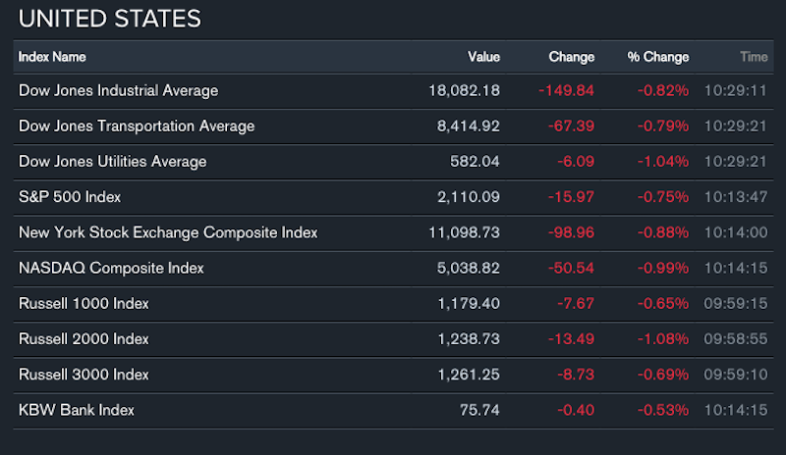Click the Change column header
The width and height of the screenshot is (786, 455).
[x=571, y=57]
